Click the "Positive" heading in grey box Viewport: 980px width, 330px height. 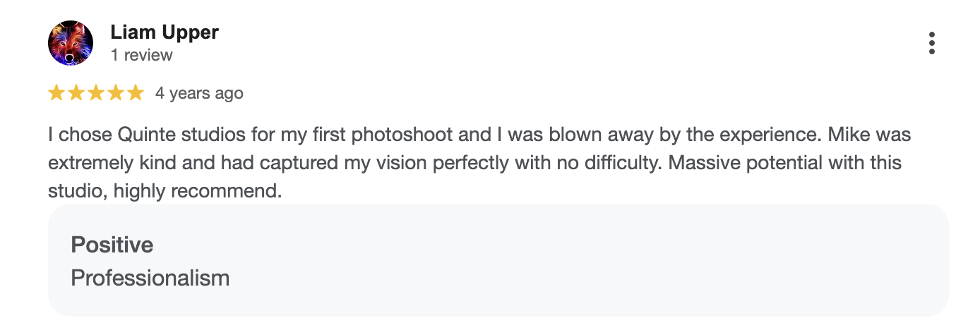pyautogui.click(x=112, y=245)
